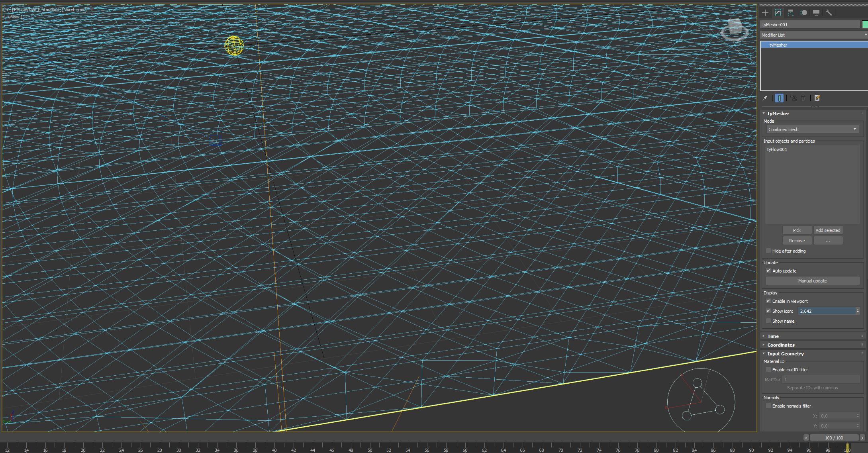Expand the Coordinates rollout

coord(781,345)
